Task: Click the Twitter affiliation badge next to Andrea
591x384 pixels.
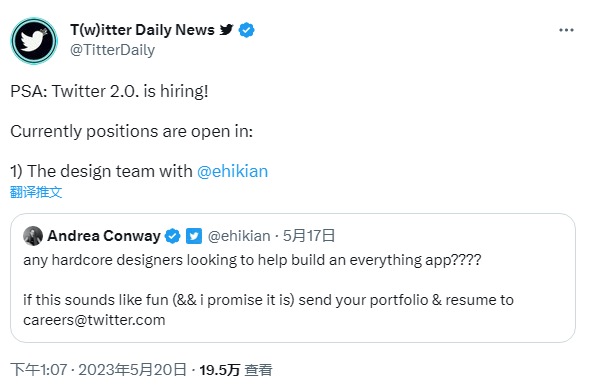Action: (x=194, y=236)
